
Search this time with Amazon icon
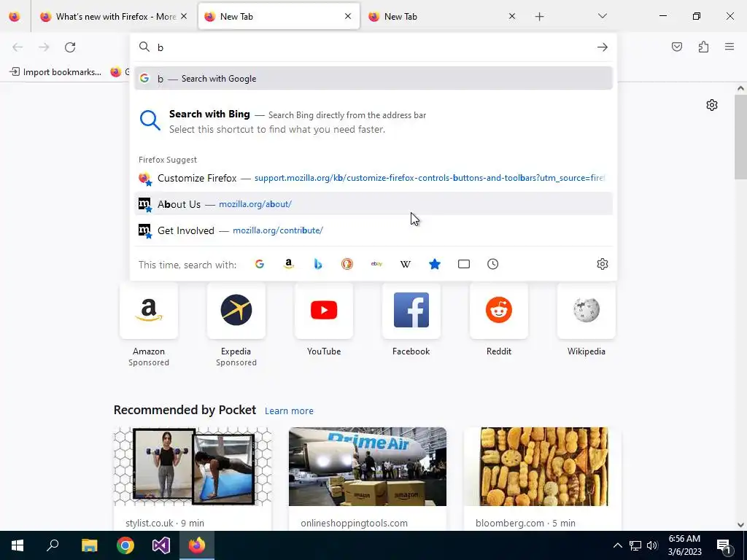coord(289,264)
